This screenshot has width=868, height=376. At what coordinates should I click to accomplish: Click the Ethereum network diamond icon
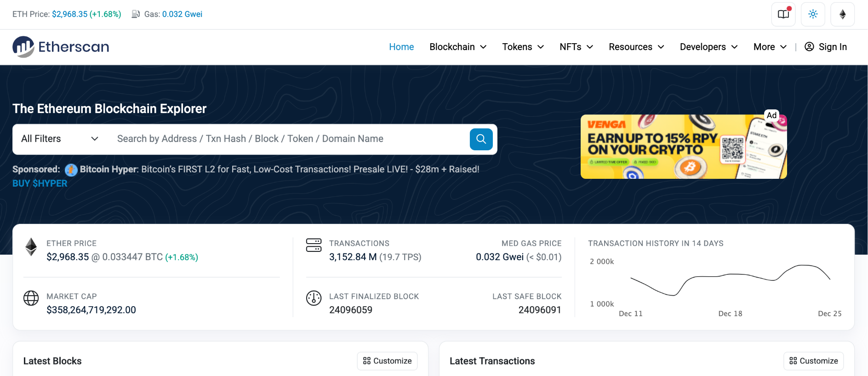[x=842, y=14]
